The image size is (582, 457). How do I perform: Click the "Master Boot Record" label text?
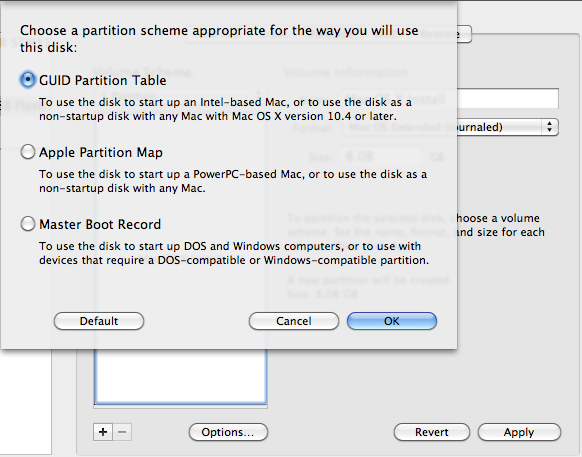(x=100, y=224)
